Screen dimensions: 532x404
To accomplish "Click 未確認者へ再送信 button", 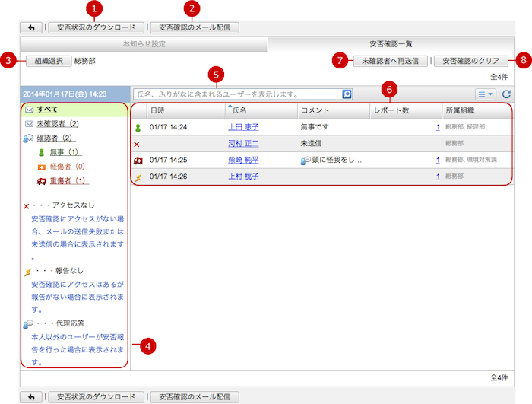I will click(390, 61).
